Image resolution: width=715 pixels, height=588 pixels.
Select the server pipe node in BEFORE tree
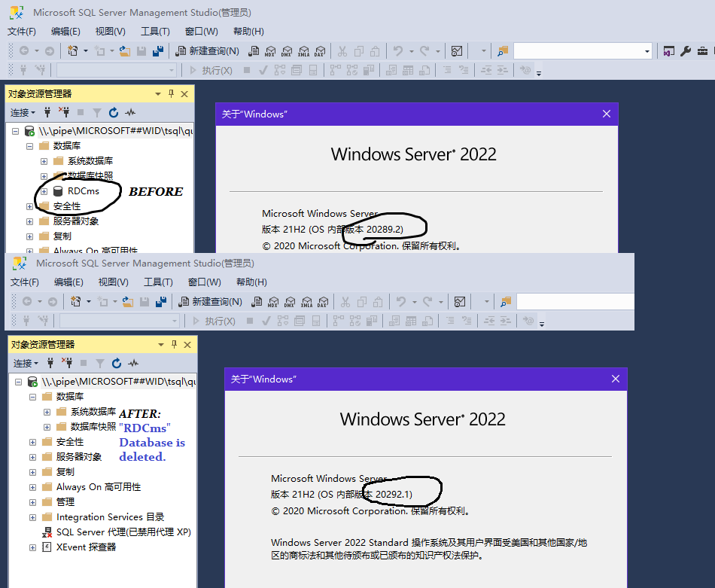(115, 131)
